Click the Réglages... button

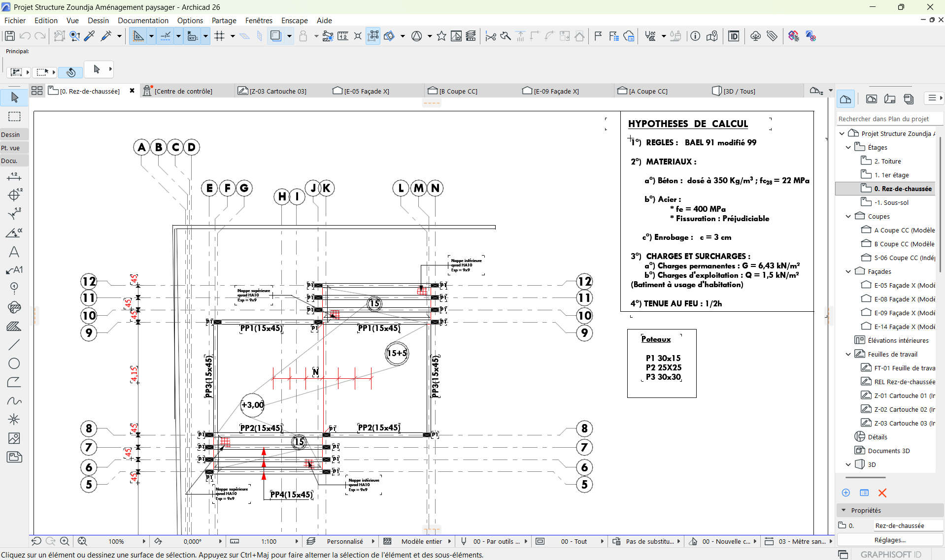pyautogui.click(x=889, y=540)
